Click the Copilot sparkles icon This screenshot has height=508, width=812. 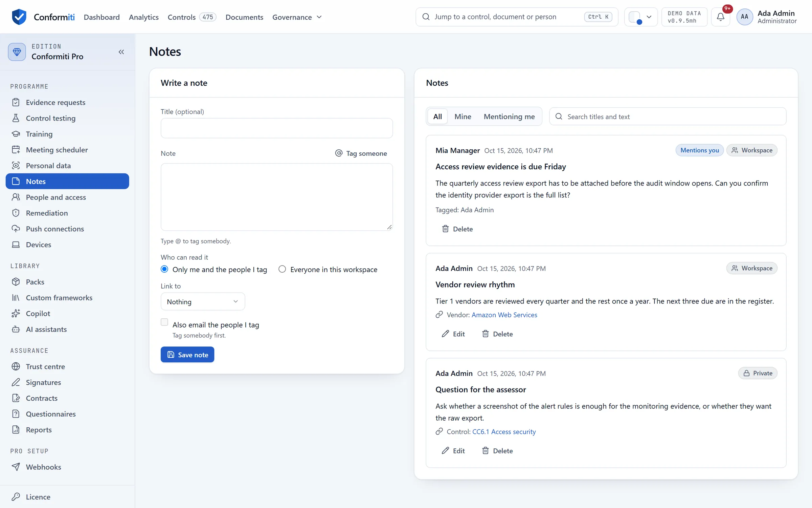pyautogui.click(x=16, y=313)
